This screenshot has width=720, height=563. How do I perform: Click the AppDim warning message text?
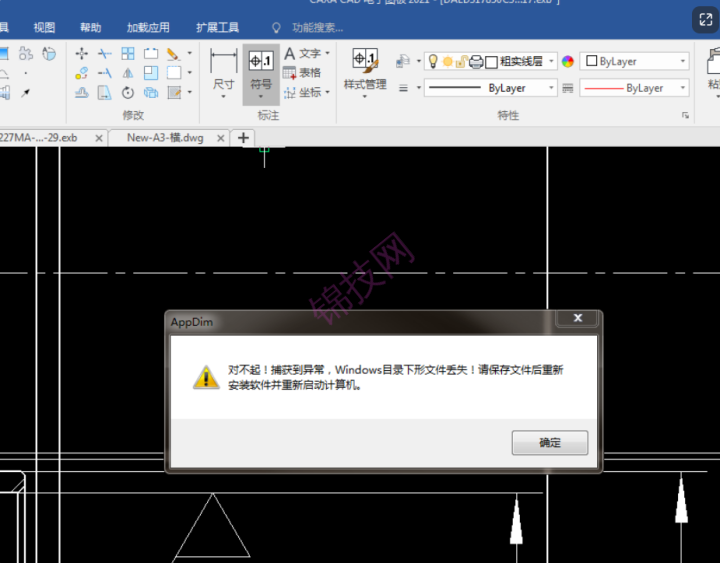pos(395,377)
